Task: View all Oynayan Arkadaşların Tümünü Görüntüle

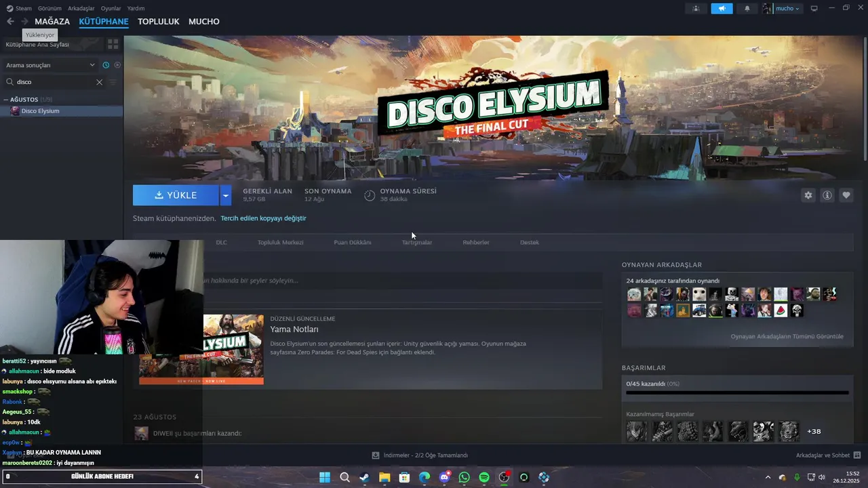Action: click(787, 336)
